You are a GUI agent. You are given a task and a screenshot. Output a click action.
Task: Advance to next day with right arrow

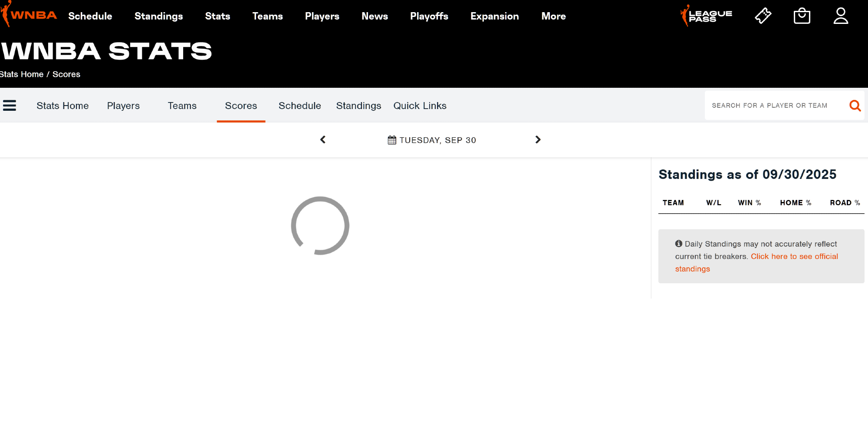(x=538, y=139)
